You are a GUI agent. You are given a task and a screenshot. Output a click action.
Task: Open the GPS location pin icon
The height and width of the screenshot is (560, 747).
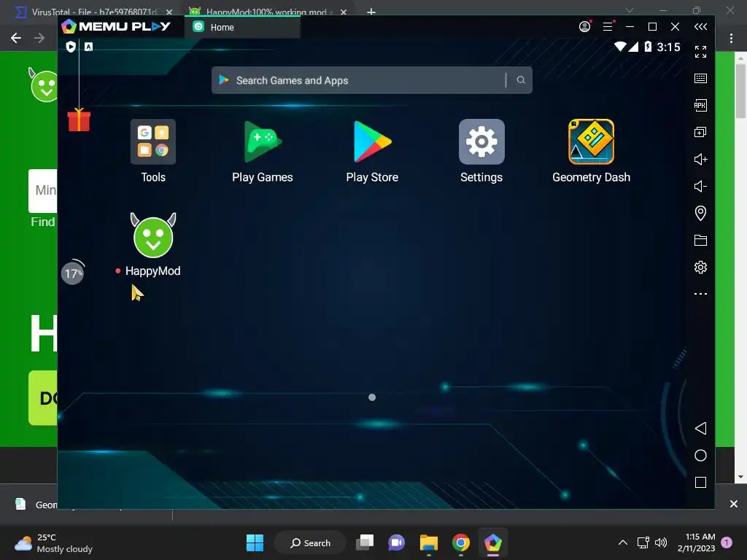pyautogui.click(x=700, y=213)
